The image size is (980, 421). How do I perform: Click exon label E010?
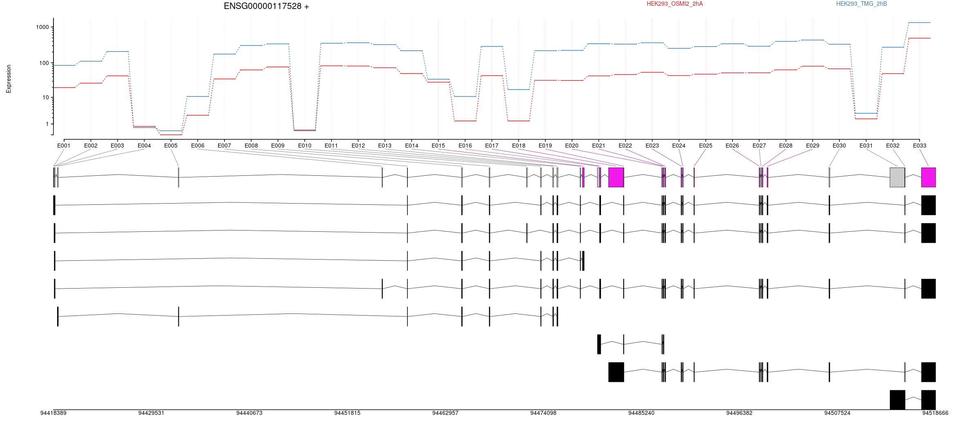[305, 146]
